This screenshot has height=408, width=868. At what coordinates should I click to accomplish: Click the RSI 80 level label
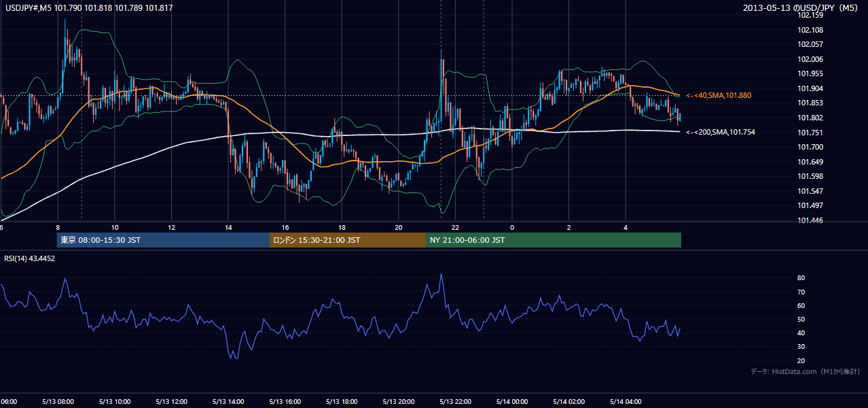click(801, 278)
